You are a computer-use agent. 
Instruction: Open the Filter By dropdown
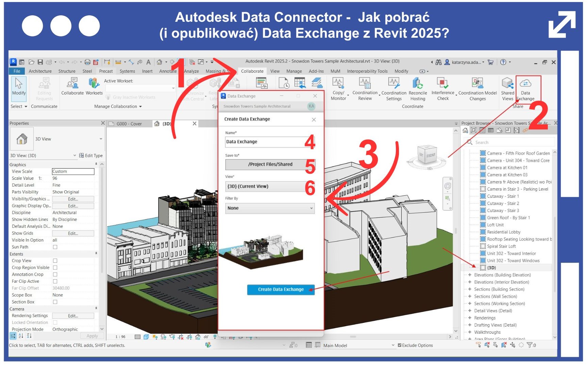point(270,208)
